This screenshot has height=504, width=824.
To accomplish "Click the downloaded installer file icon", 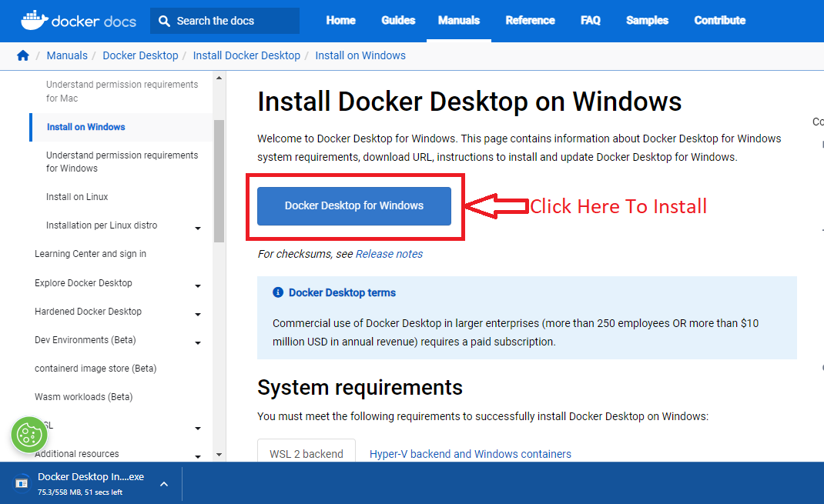I will pyautogui.click(x=22, y=483).
